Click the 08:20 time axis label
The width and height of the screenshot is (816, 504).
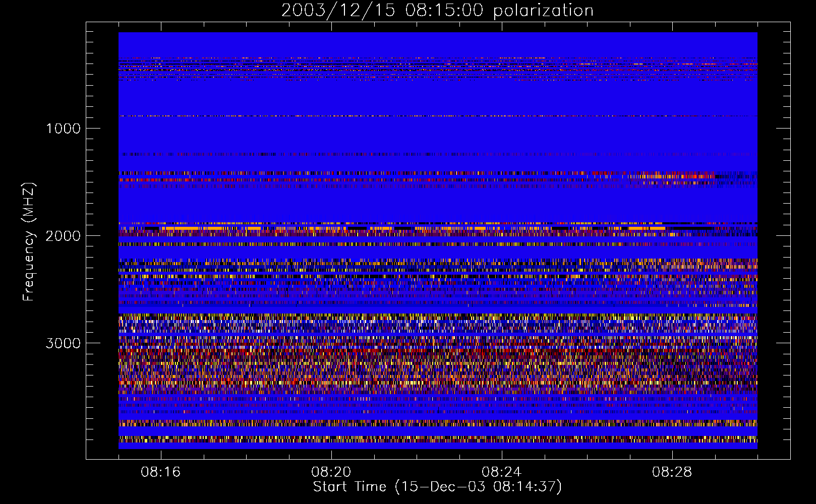pyautogui.click(x=331, y=472)
